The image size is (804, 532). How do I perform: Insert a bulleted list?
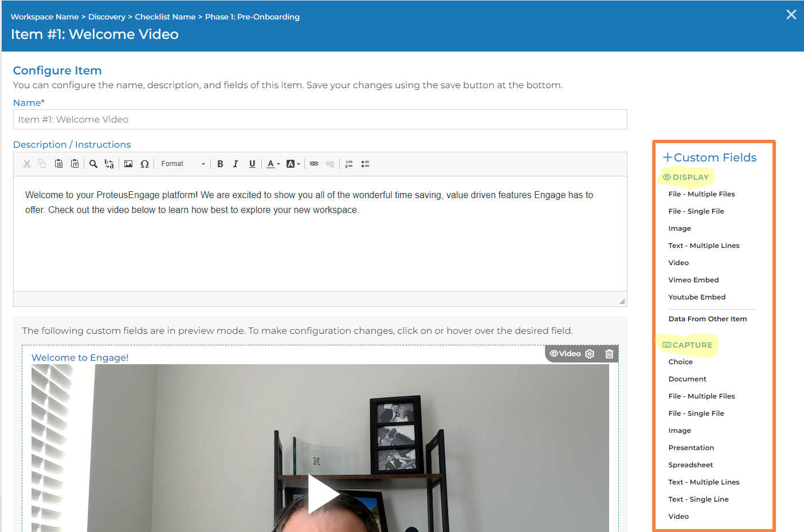[x=365, y=164]
